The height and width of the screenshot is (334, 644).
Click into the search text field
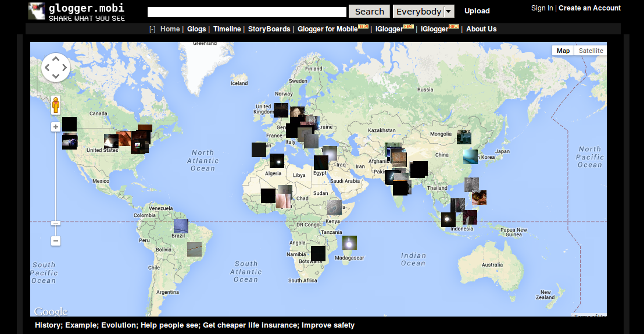247,12
